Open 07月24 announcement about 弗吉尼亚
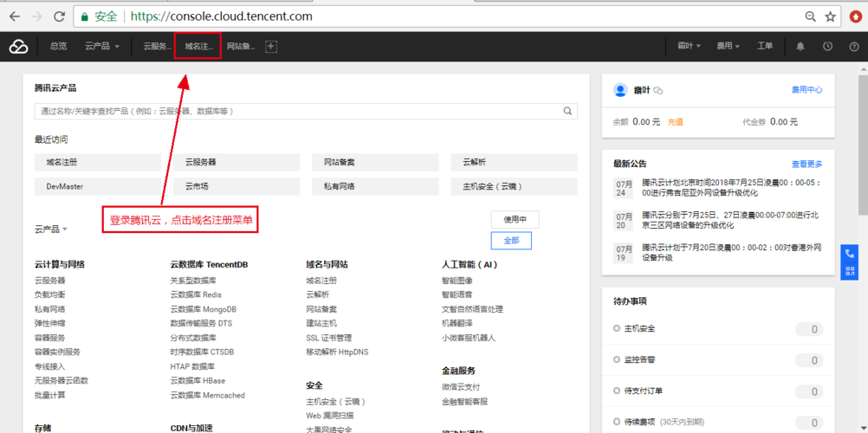Viewport: 868px width, 433px height. tap(732, 188)
